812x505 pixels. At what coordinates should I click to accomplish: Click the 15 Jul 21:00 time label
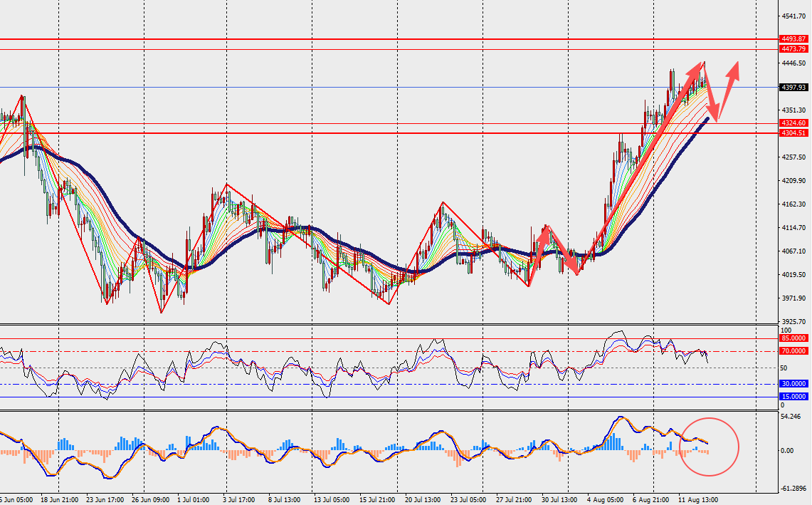click(379, 500)
